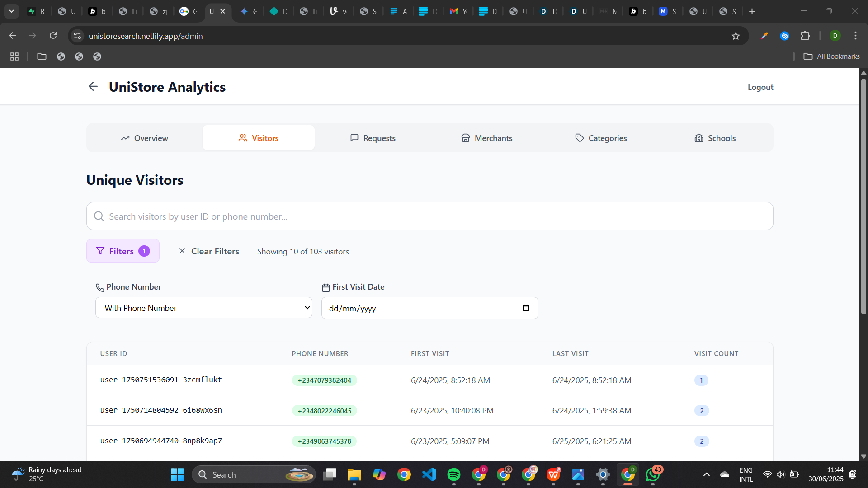Image resolution: width=868 pixels, height=488 pixels.
Task: Open WhatsApp from the taskbar
Action: [x=652, y=474]
